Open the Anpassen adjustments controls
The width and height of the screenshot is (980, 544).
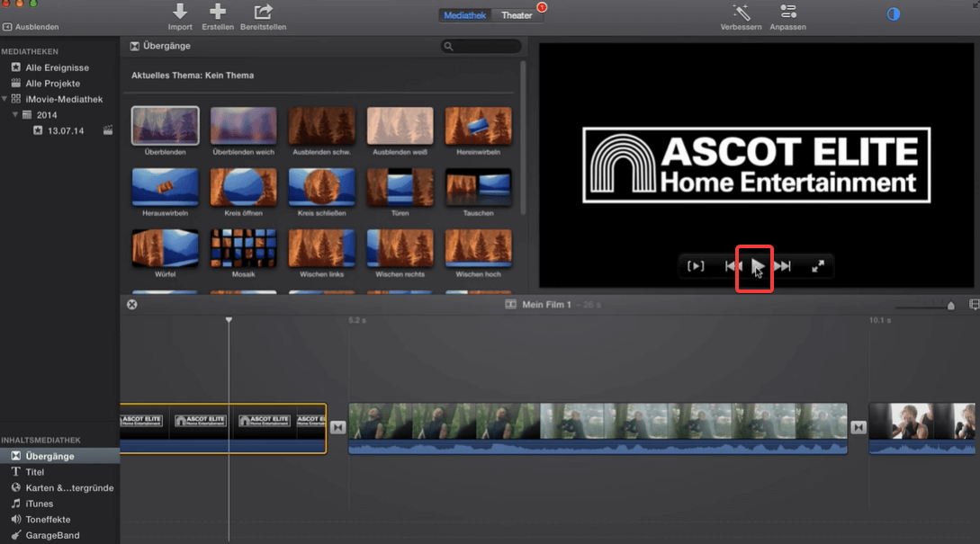(x=787, y=12)
